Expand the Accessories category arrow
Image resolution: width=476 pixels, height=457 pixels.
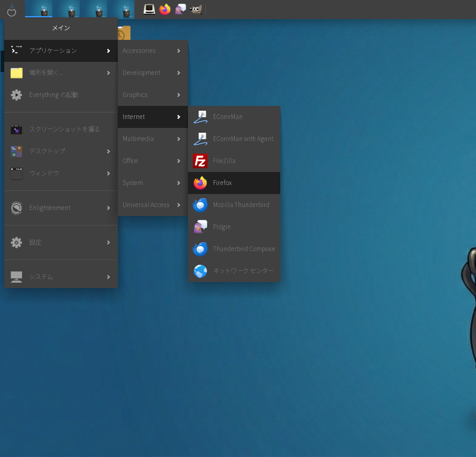(178, 51)
